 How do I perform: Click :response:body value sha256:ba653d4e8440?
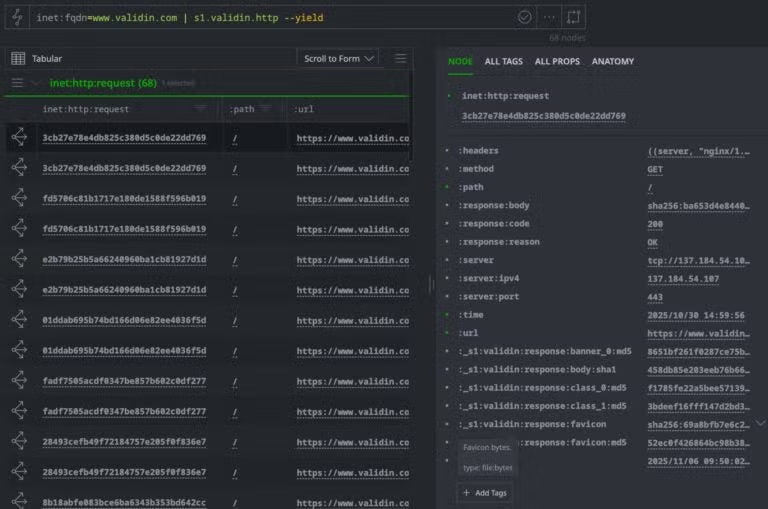[x=698, y=206]
